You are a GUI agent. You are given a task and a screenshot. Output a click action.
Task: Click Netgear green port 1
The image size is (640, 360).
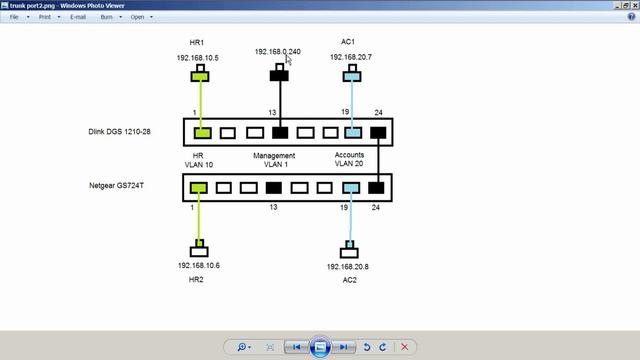click(x=199, y=188)
